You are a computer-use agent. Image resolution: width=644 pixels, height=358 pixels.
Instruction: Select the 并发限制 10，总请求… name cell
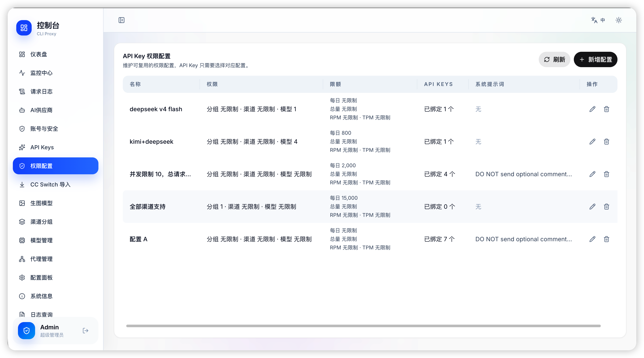tap(160, 174)
